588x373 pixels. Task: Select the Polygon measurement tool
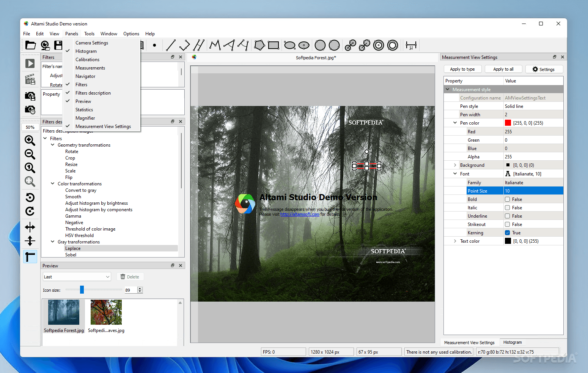click(x=259, y=45)
